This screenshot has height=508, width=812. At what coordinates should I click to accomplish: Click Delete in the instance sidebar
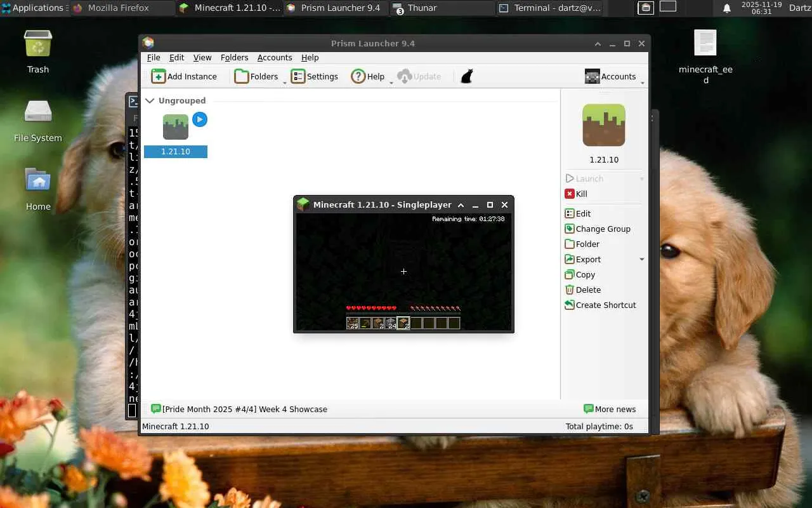pos(582,290)
